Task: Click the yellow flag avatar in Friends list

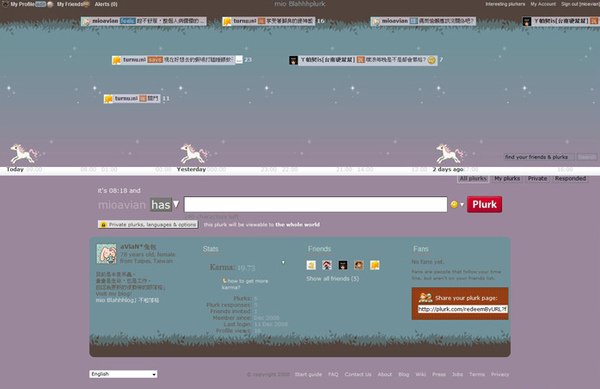Action: pyautogui.click(x=375, y=265)
